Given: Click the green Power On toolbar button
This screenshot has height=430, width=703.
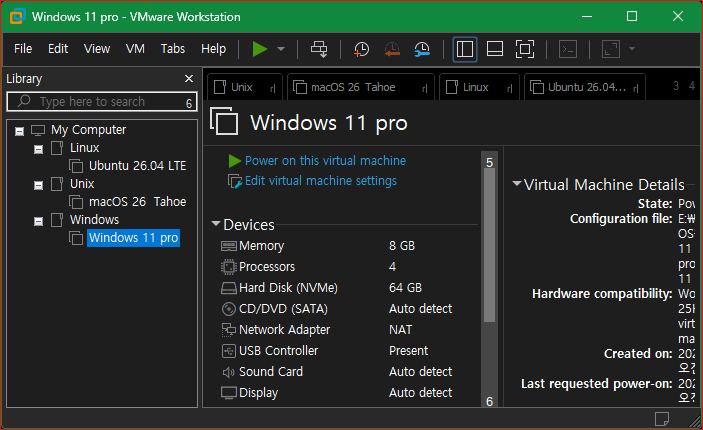Looking at the screenshot, I should tap(260, 49).
